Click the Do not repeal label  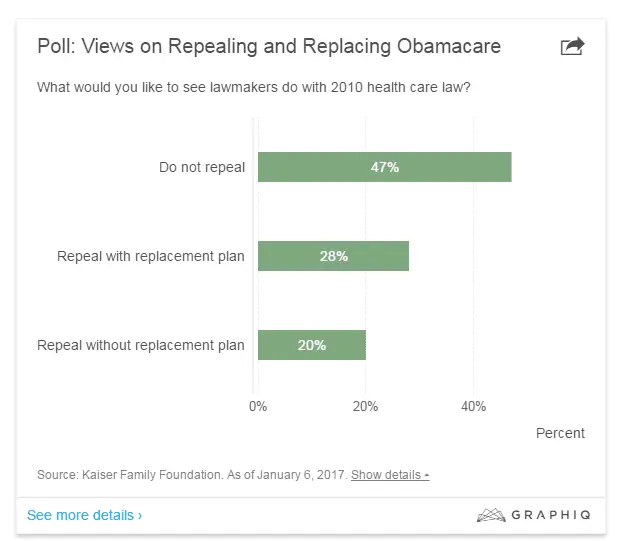point(202,167)
